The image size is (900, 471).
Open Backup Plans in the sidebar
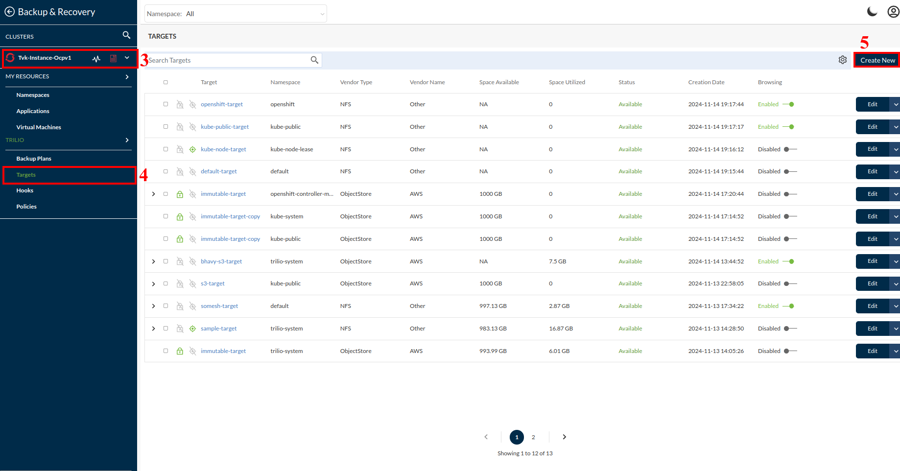pos(34,158)
